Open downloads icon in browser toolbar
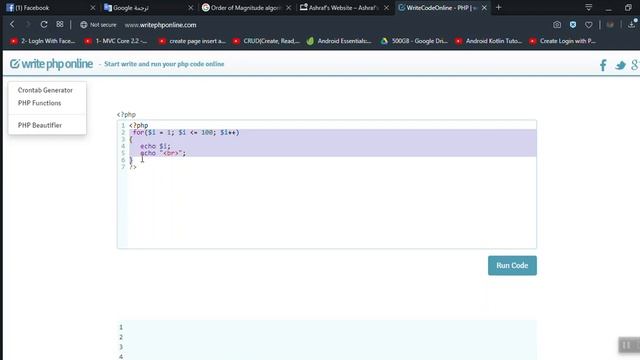The image size is (640, 360). tap(632, 24)
